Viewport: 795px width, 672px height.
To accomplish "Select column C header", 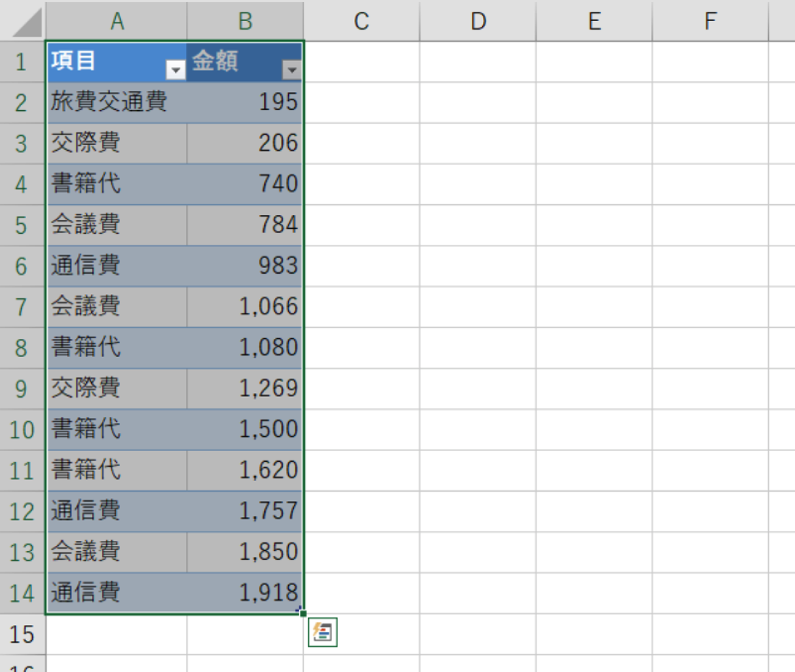I will (x=361, y=21).
